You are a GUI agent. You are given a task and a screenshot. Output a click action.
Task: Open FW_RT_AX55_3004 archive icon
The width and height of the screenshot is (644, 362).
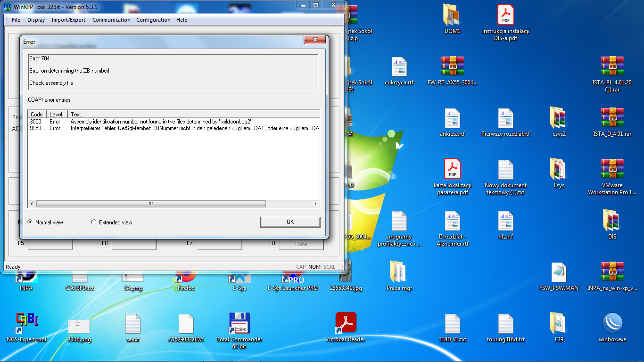pos(452,67)
